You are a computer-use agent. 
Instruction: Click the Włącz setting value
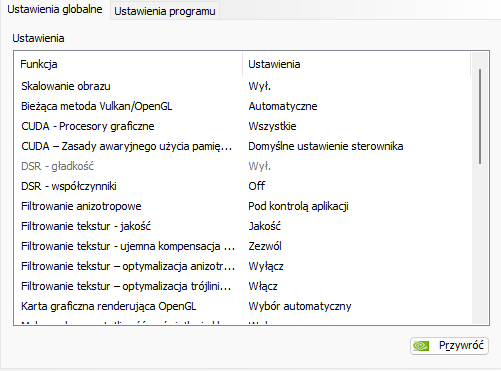263,286
